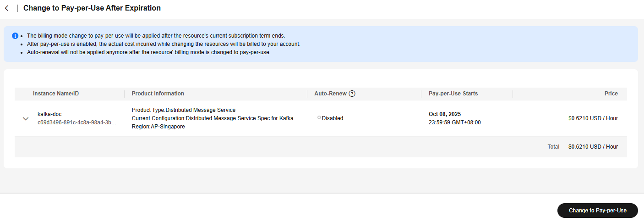This screenshot has width=644, height=222.
Task: Click the Instance Name/ID column header
Action: [x=56, y=94]
